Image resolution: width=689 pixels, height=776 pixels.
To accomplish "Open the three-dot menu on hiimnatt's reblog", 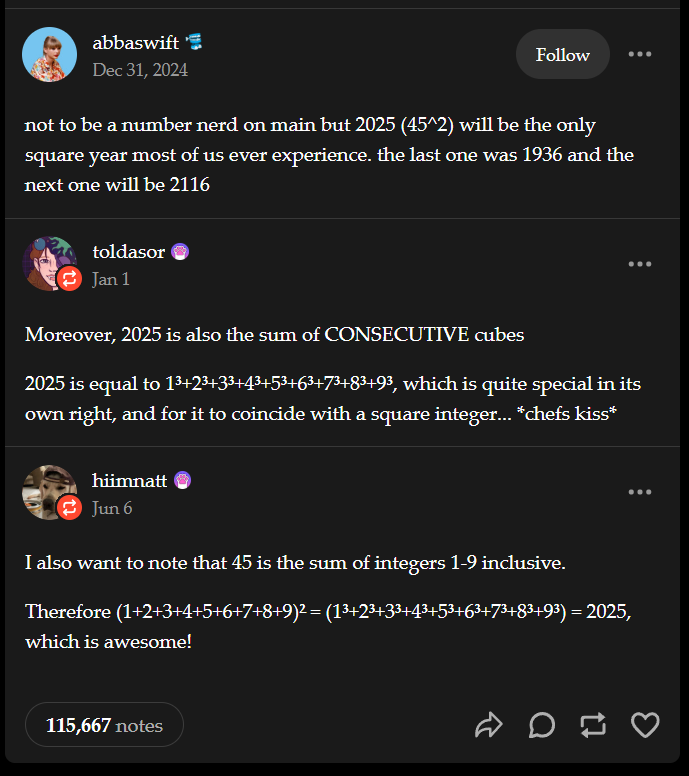I will click(x=640, y=492).
